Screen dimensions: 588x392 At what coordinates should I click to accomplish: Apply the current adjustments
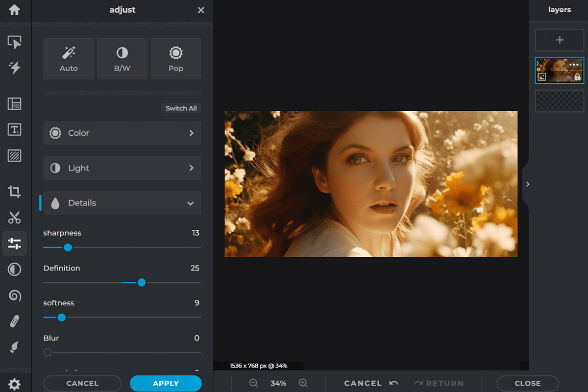[166, 383]
